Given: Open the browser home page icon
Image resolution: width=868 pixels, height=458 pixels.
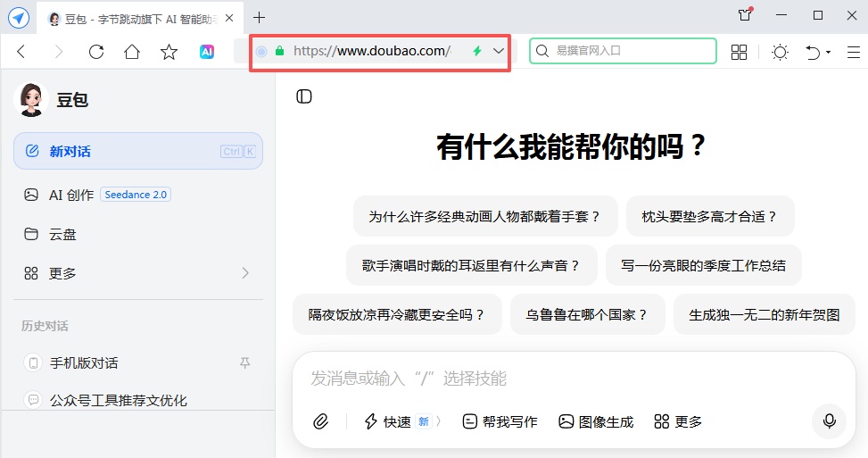Looking at the screenshot, I should tap(132, 52).
